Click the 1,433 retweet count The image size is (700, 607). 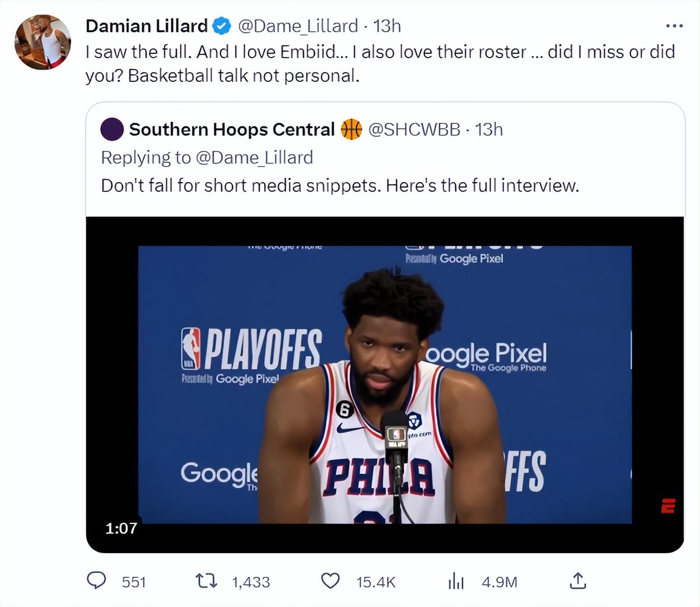click(x=251, y=582)
